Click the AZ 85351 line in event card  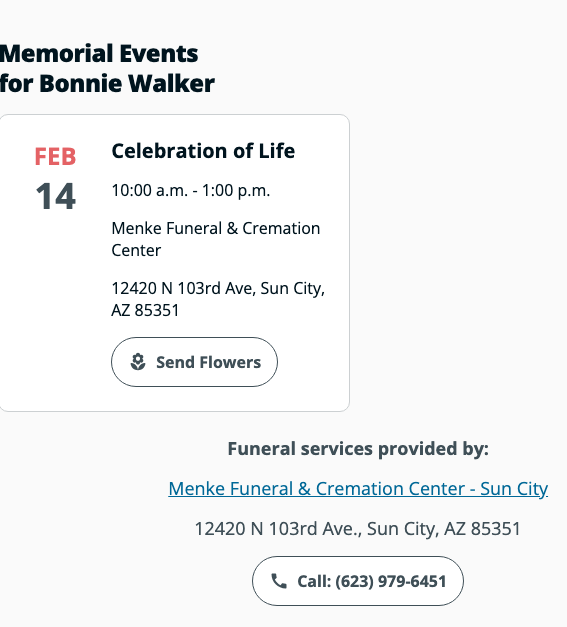(x=145, y=310)
